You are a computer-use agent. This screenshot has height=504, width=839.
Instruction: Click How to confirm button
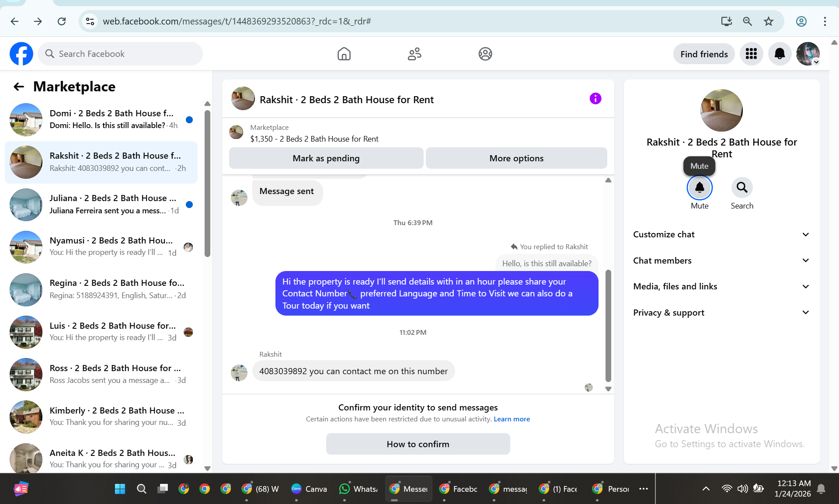click(418, 444)
